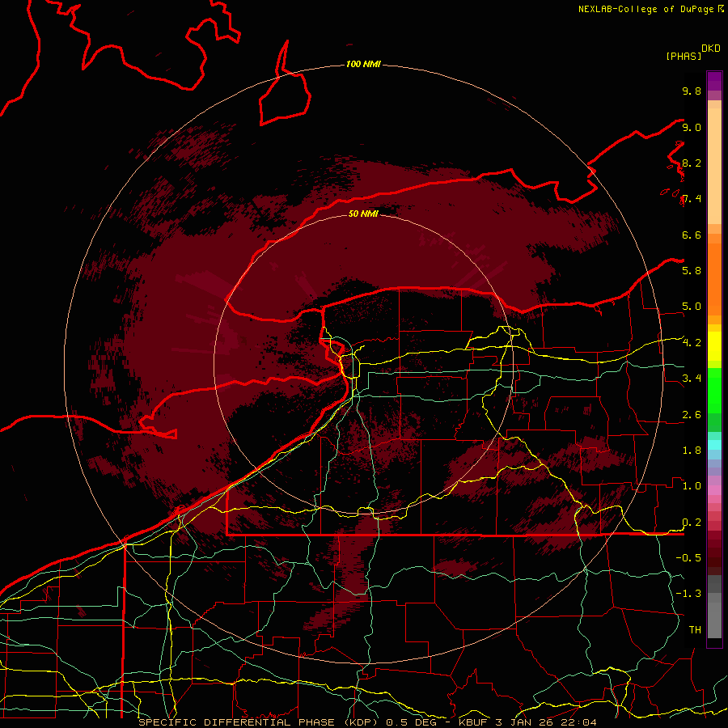The height and width of the screenshot is (728, 728).
Task: Pick the bright green color bar segment
Action: pyautogui.click(x=714, y=390)
